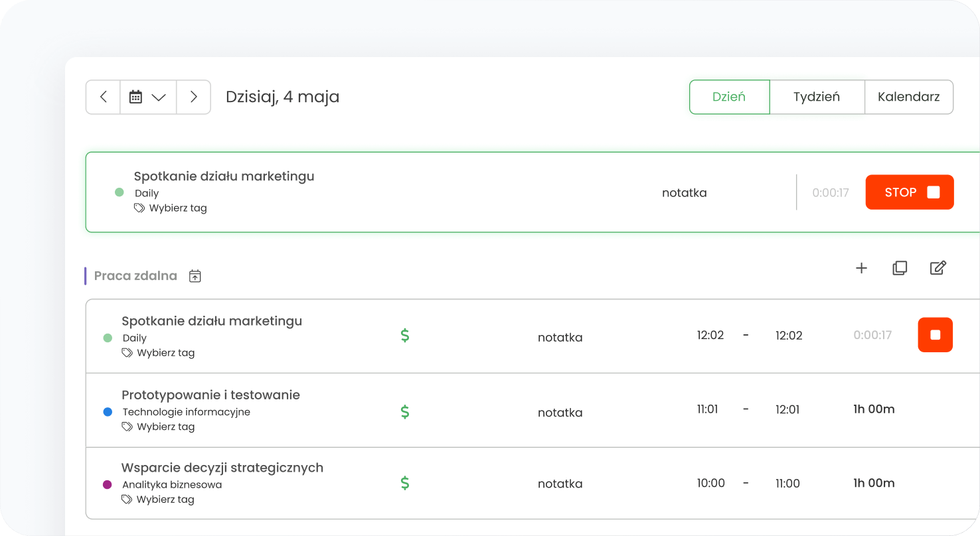The height and width of the screenshot is (536, 980).
Task: Click the notatka field in the active timer
Action: click(684, 193)
